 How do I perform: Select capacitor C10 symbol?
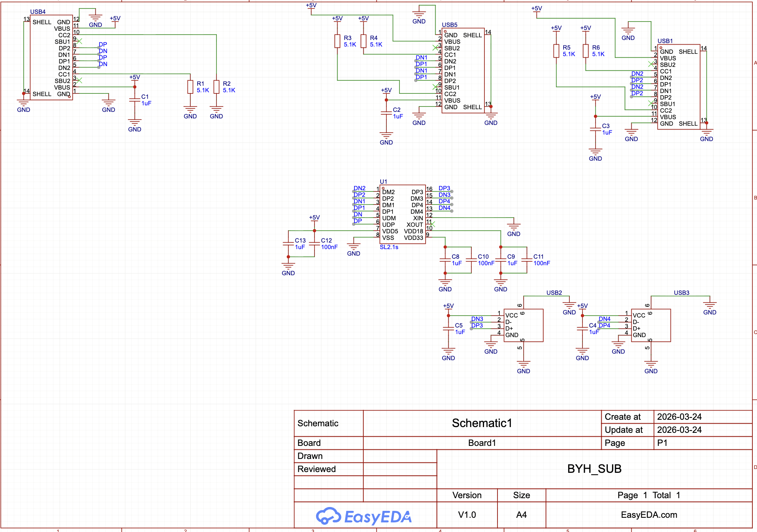point(471,260)
